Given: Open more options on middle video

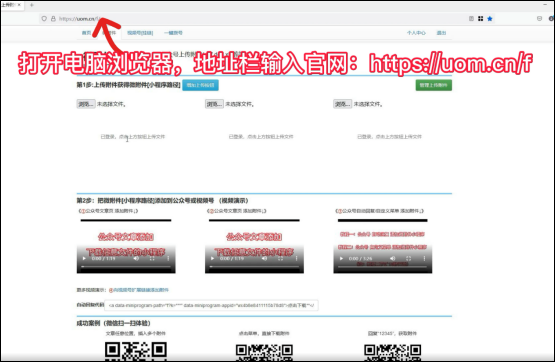Looking at the screenshot, I should point(296,258).
